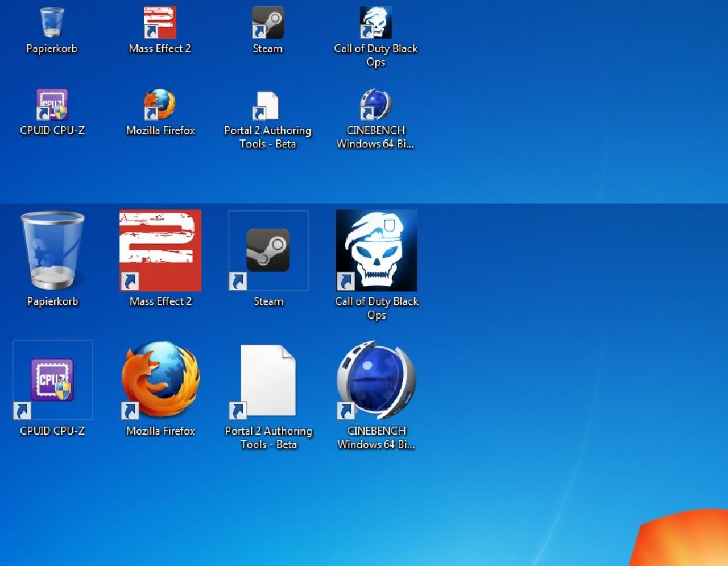Select the small CPUID CPU-Z shortcut icon
The height and width of the screenshot is (566, 728).
click(52, 105)
